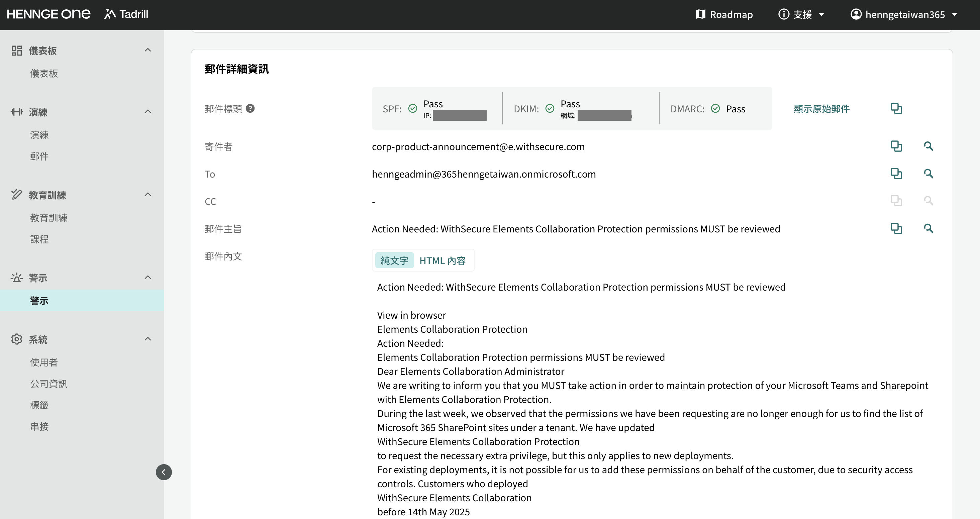Image resolution: width=980 pixels, height=519 pixels.
Task: Search by the sender address
Action: (x=928, y=146)
